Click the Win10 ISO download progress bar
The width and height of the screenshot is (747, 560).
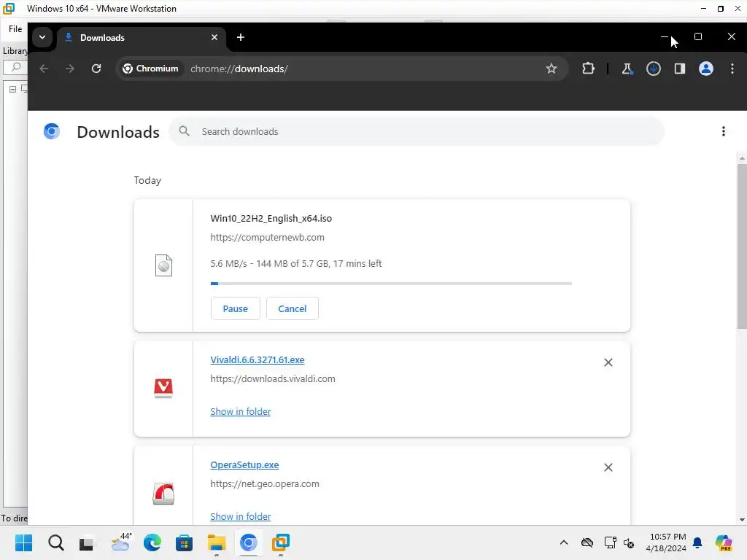click(391, 284)
